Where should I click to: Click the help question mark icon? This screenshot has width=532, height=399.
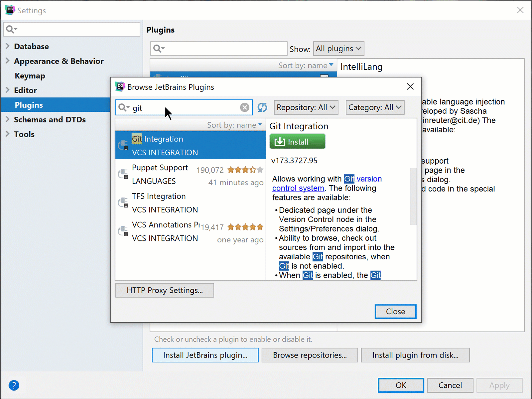14,385
